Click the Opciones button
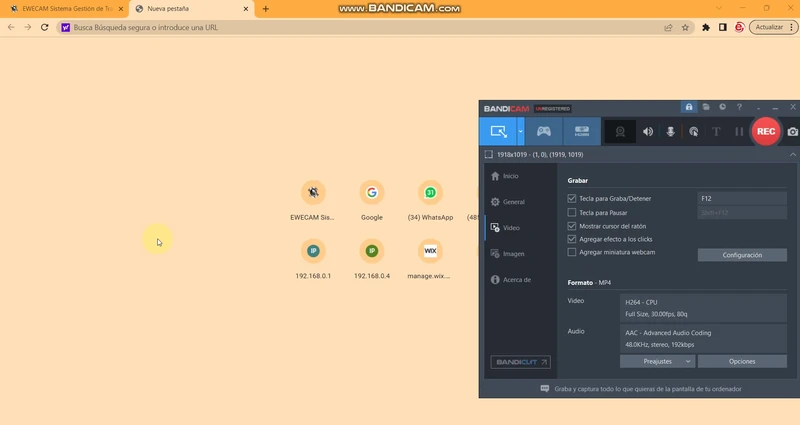Image resolution: width=800 pixels, height=425 pixels. (x=742, y=361)
